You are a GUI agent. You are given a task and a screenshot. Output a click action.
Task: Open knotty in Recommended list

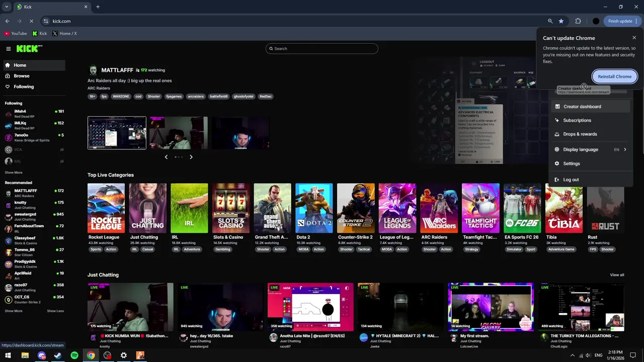[34, 205]
